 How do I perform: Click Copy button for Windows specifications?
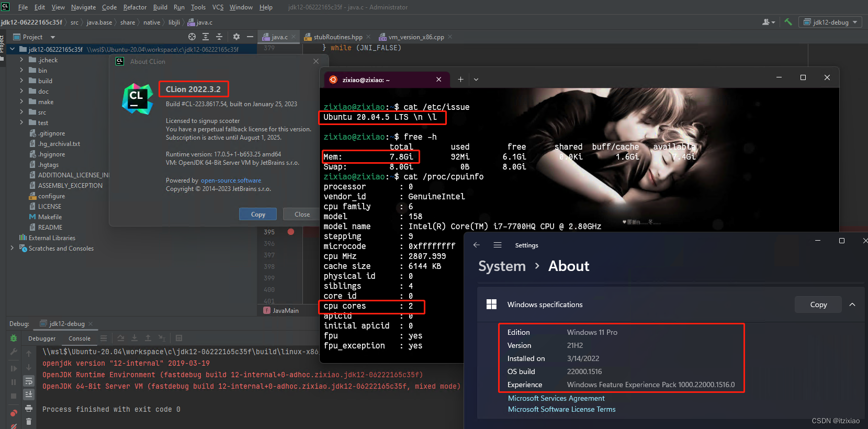tap(818, 304)
